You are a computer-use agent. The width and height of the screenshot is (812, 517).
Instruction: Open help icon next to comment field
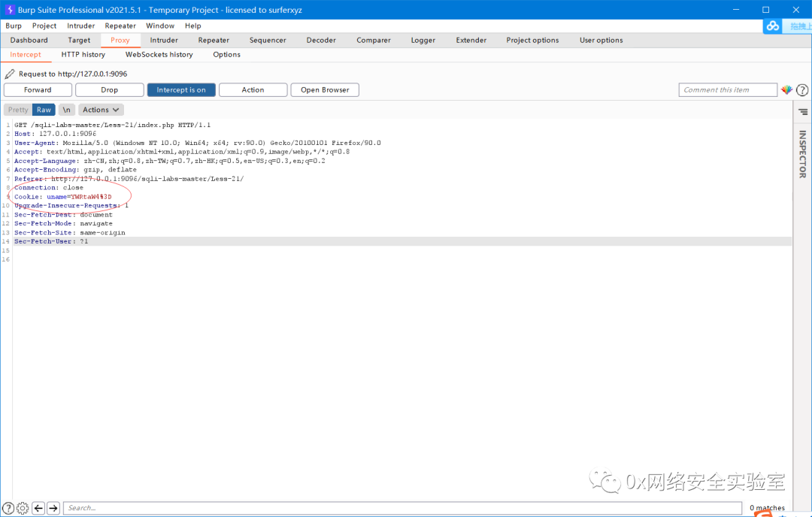802,90
